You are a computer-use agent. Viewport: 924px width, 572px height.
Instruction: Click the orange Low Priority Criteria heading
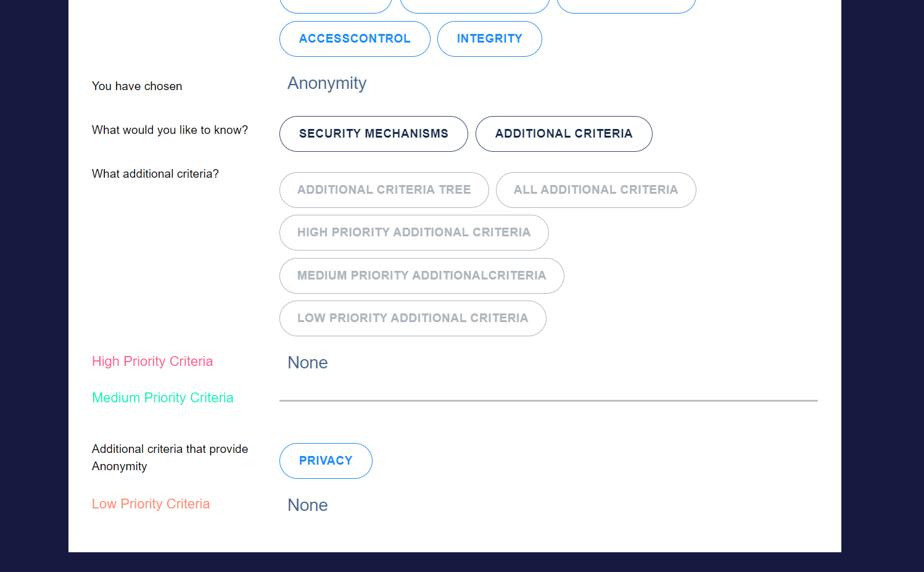click(x=151, y=504)
